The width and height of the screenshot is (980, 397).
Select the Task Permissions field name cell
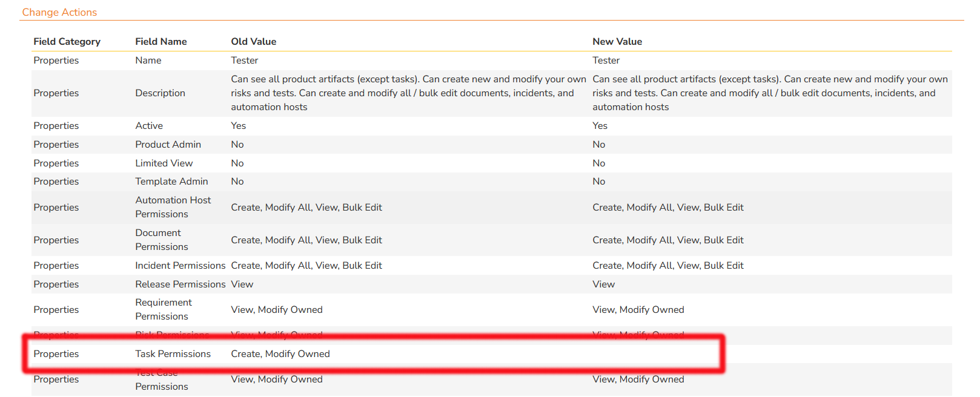click(x=173, y=353)
